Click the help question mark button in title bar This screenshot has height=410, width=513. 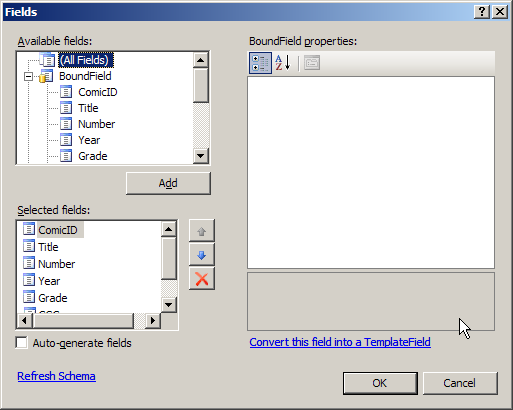pyautogui.click(x=482, y=12)
